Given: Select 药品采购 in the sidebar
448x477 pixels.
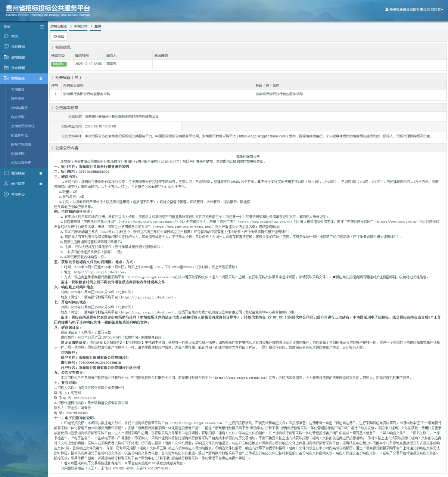Looking at the screenshot, I should 18,153.
